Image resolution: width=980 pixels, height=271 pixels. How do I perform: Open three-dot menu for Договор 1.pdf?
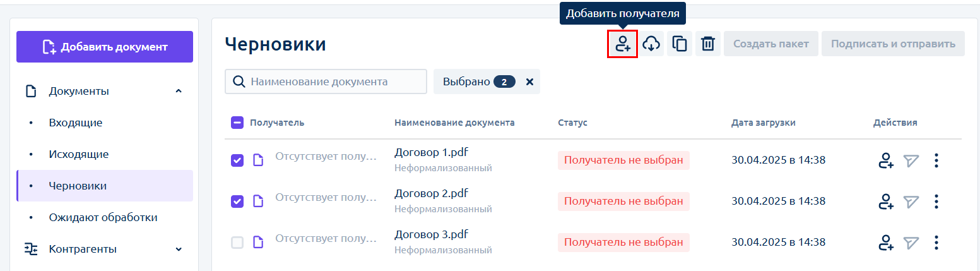936,161
